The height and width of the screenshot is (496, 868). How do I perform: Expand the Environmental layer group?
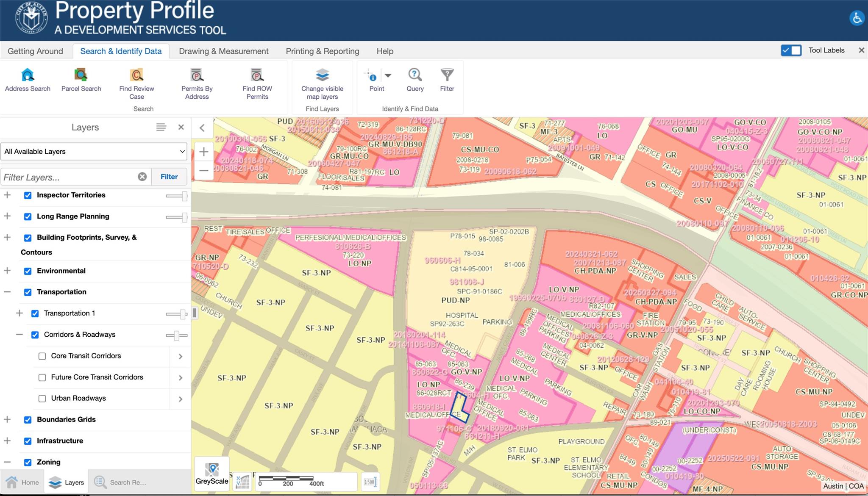pyautogui.click(x=7, y=271)
